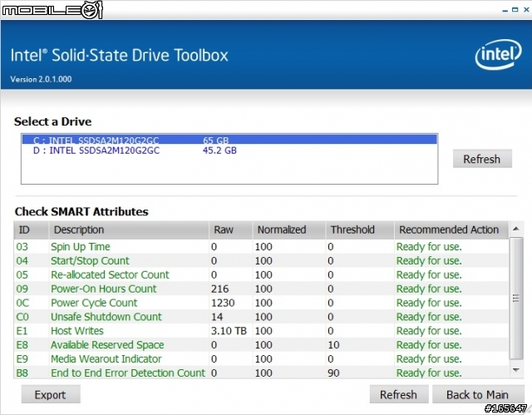Refresh the drive list
The height and width of the screenshot is (415, 532).
point(481,159)
